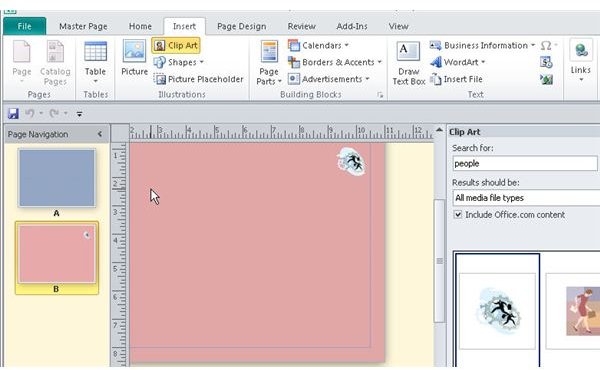Collapse the Page Navigation pane
Image resolution: width=600 pixels, height=370 pixels.
click(x=99, y=134)
